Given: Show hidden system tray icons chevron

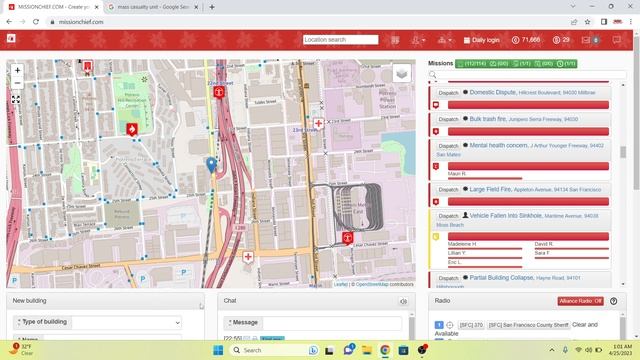Looking at the screenshot, I should click(x=552, y=350).
